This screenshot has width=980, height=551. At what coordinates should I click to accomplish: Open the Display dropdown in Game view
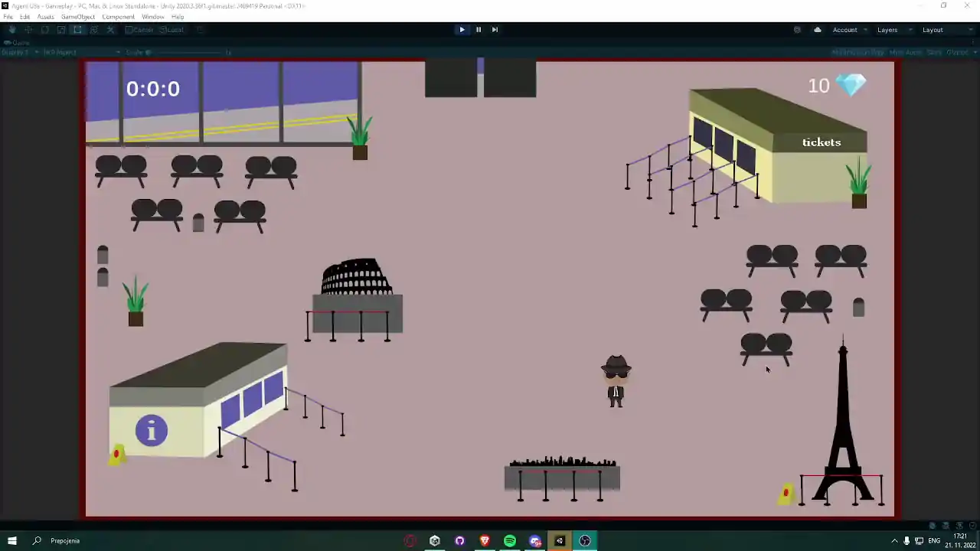[20, 53]
